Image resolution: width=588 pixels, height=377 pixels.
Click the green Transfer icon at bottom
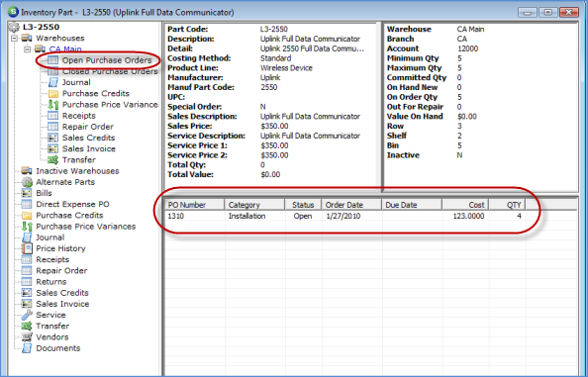(x=27, y=326)
